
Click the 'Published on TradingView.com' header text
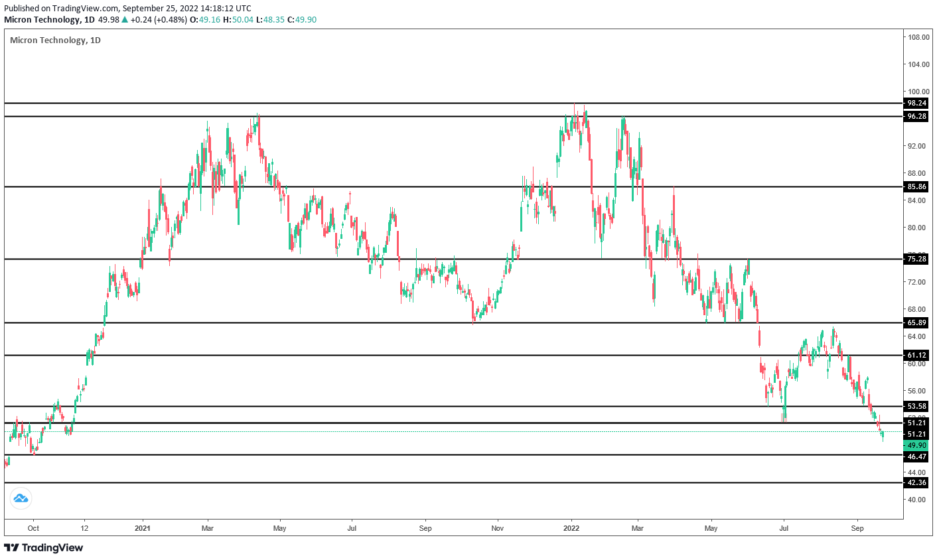(x=127, y=8)
